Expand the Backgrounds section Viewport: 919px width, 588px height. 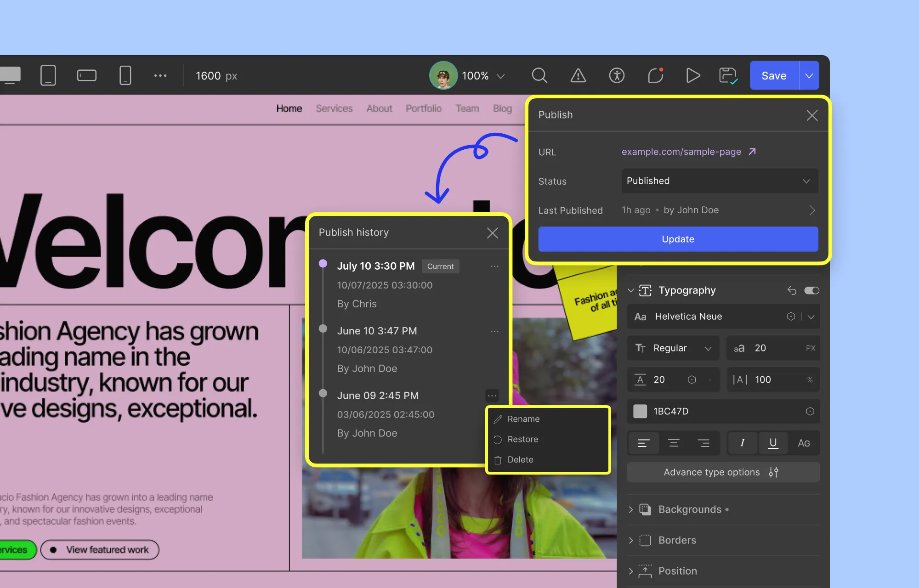631,509
